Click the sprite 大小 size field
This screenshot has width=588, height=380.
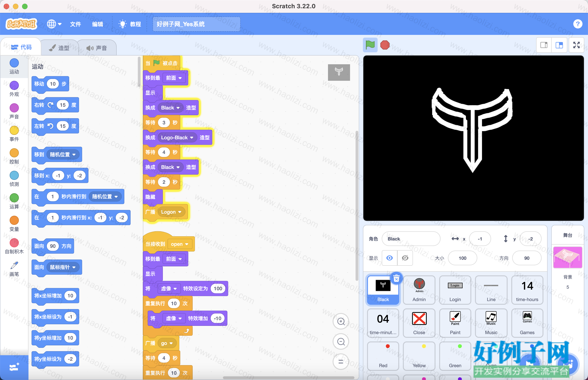click(x=462, y=258)
